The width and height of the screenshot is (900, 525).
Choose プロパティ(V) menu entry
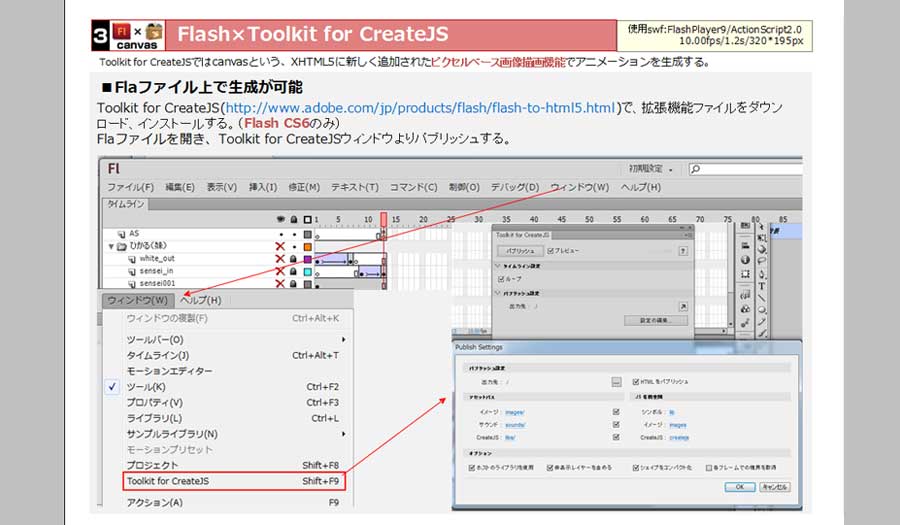154,402
